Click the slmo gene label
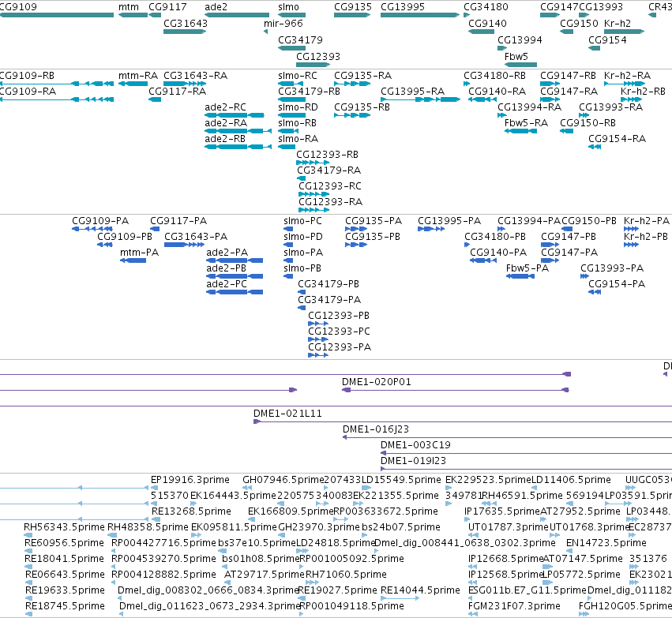Viewport: 672px width, 618px height. (x=288, y=7)
